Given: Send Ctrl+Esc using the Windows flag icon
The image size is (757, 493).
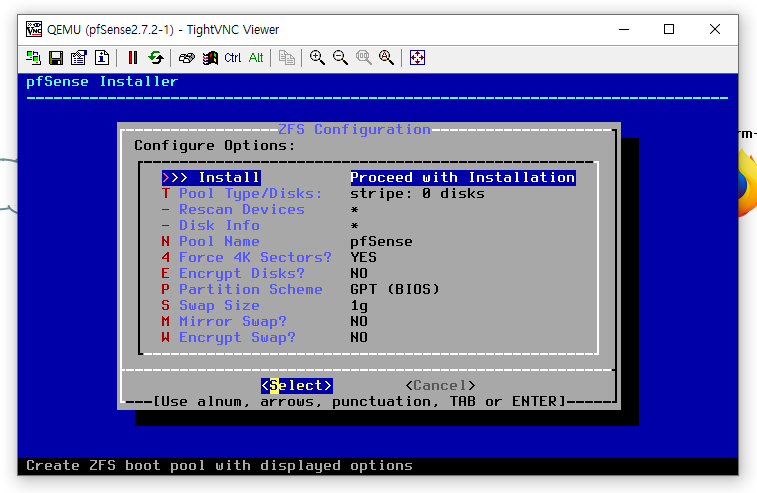Looking at the screenshot, I should point(210,58).
